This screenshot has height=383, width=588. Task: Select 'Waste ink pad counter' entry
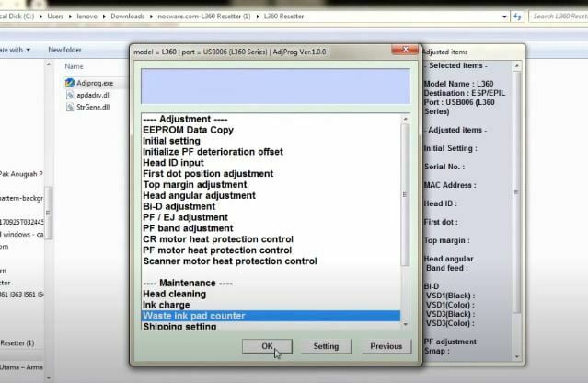coord(271,316)
